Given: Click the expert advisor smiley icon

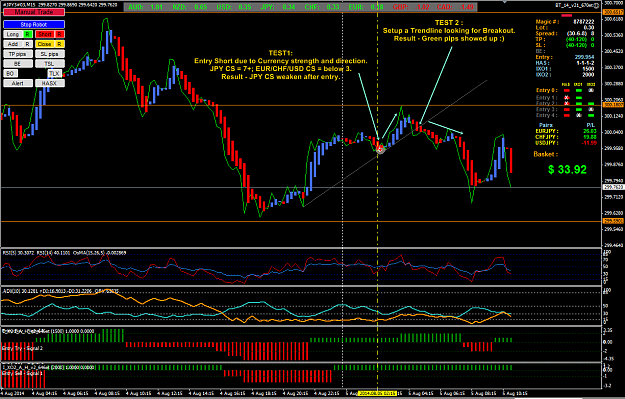Looking at the screenshot, I should [597, 5].
